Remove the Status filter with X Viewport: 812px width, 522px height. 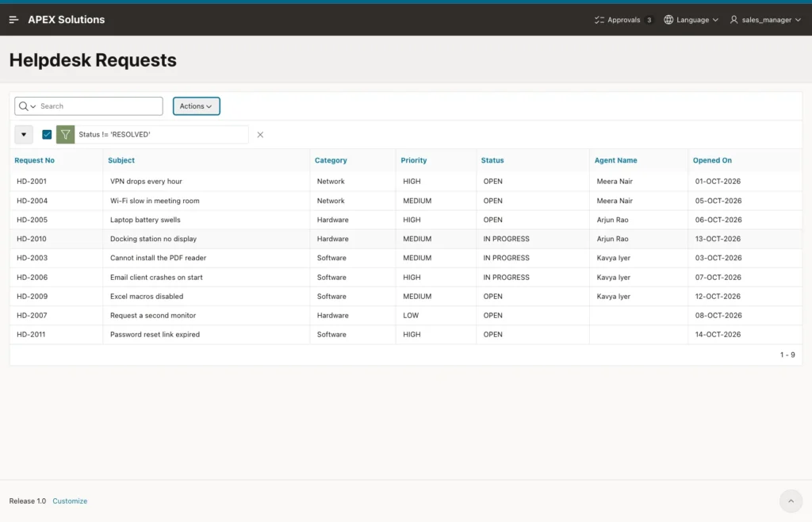260,135
